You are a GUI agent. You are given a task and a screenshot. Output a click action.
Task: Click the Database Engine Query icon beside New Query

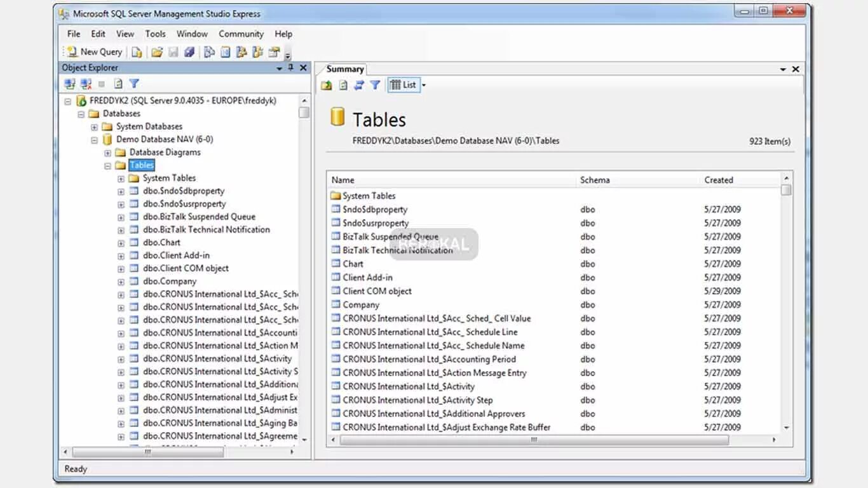click(x=137, y=52)
